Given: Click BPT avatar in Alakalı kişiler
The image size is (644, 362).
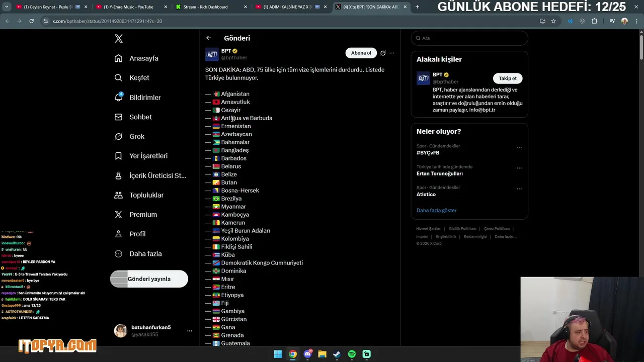Looking at the screenshot, I should pos(423,78).
